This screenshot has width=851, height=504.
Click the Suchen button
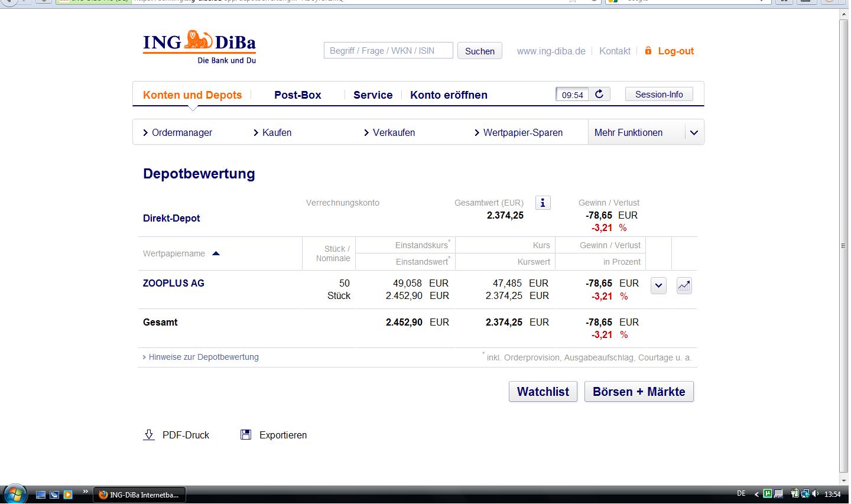(x=480, y=51)
